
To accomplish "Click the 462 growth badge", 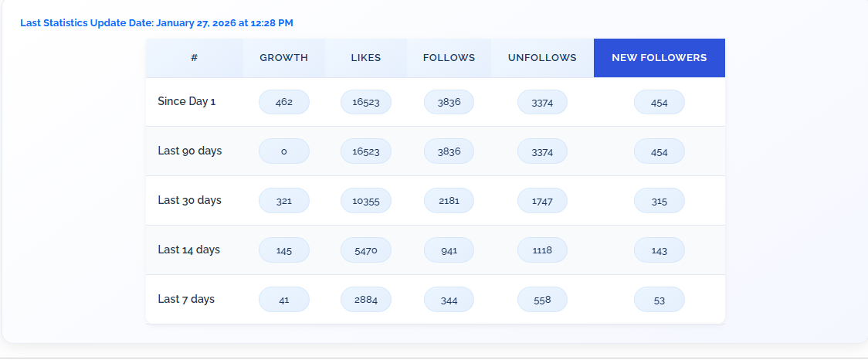I will tap(284, 102).
